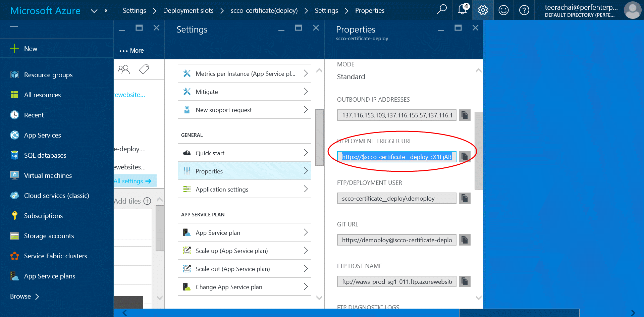The image size is (644, 317).
Task: Open the help question mark icon
Action: point(524,10)
